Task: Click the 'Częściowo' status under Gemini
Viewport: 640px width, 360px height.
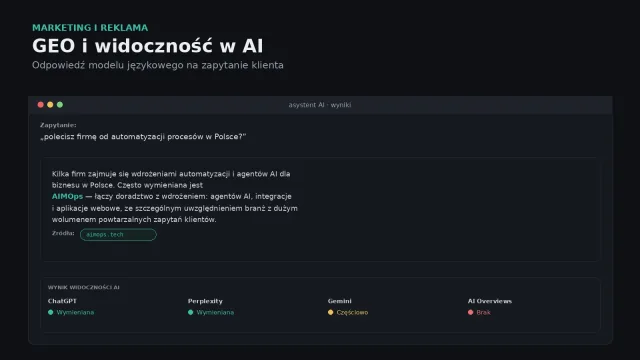Action: [x=352, y=313]
